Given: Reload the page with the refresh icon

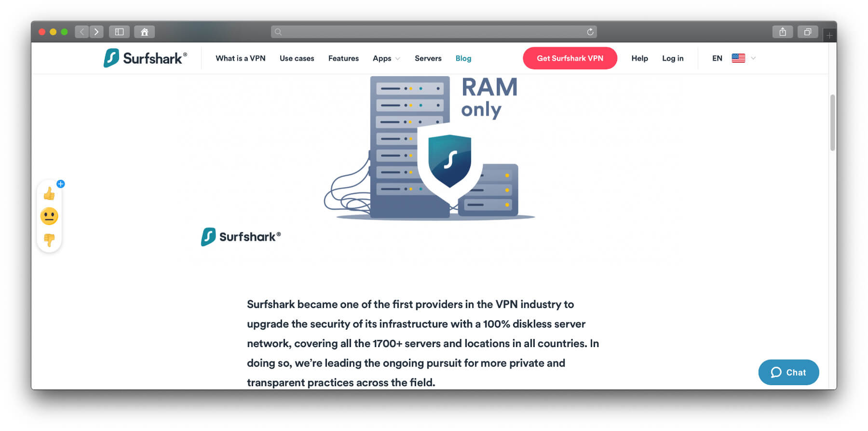Looking at the screenshot, I should [x=590, y=32].
